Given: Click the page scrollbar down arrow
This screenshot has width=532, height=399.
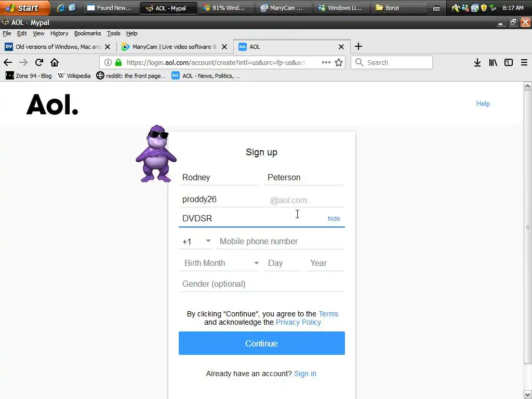Looking at the screenshot, I should coord(528,395).
